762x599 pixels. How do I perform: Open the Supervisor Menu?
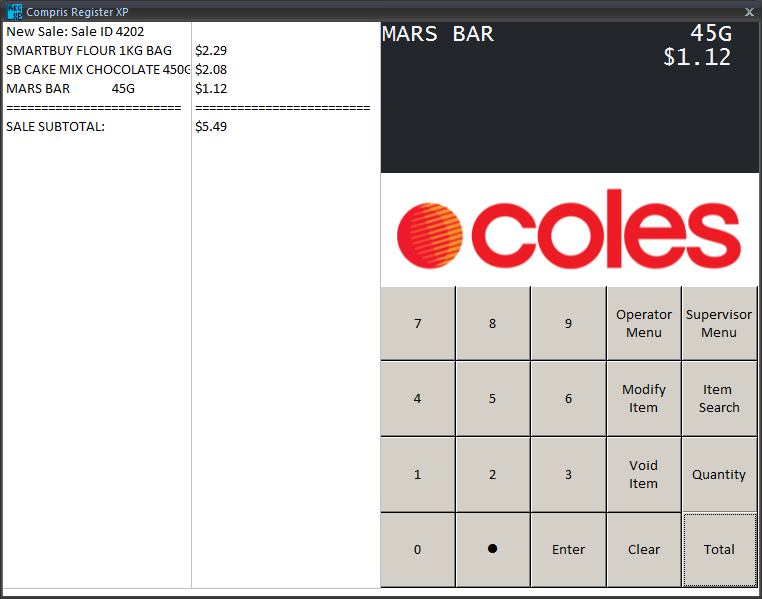(719, 324)
